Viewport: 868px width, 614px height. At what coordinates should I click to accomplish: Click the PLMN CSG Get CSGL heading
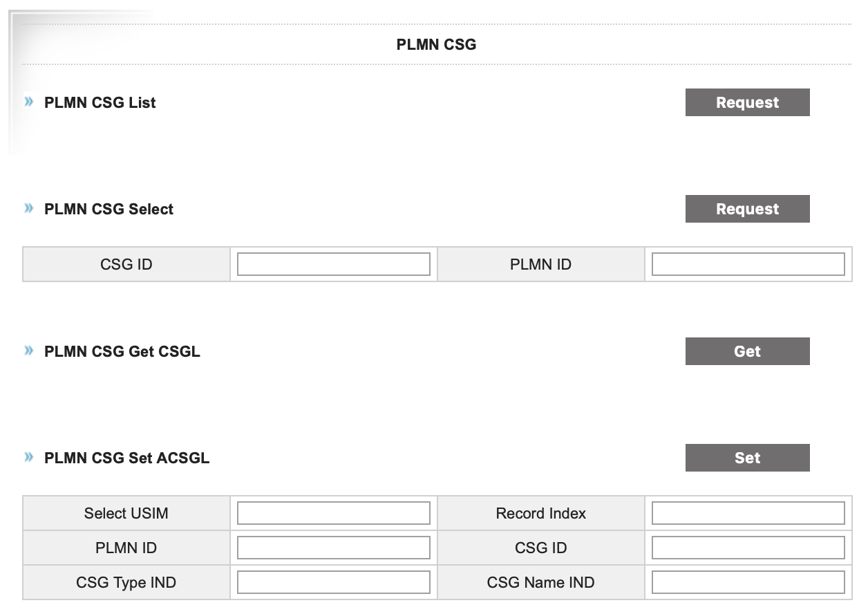(122, 351)
